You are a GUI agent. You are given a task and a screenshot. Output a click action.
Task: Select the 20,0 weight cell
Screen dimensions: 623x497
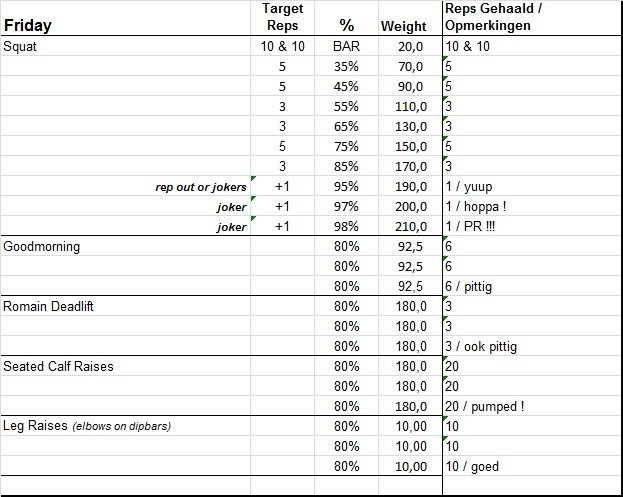point(411,47)
